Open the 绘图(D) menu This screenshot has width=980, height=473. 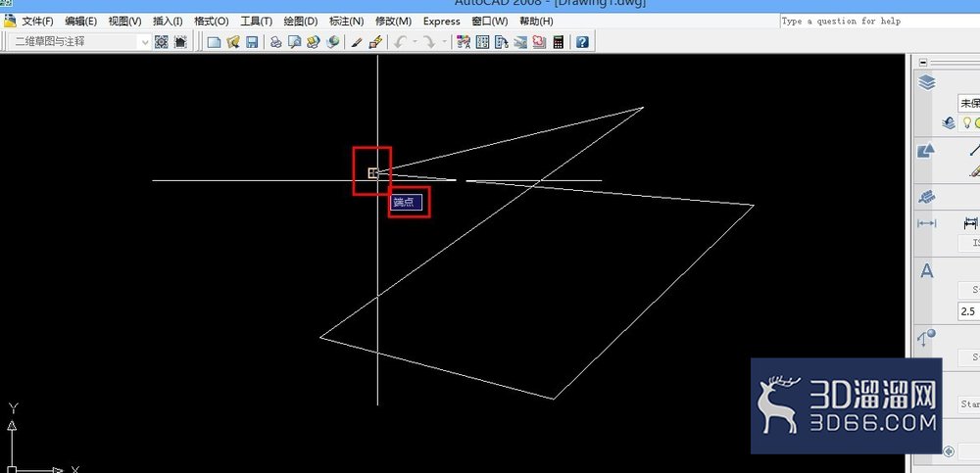point(301,22)
